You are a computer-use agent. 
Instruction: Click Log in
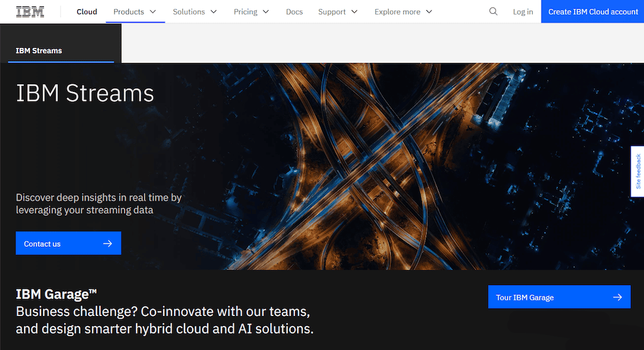pyautogui.click(x=523, y=12)
